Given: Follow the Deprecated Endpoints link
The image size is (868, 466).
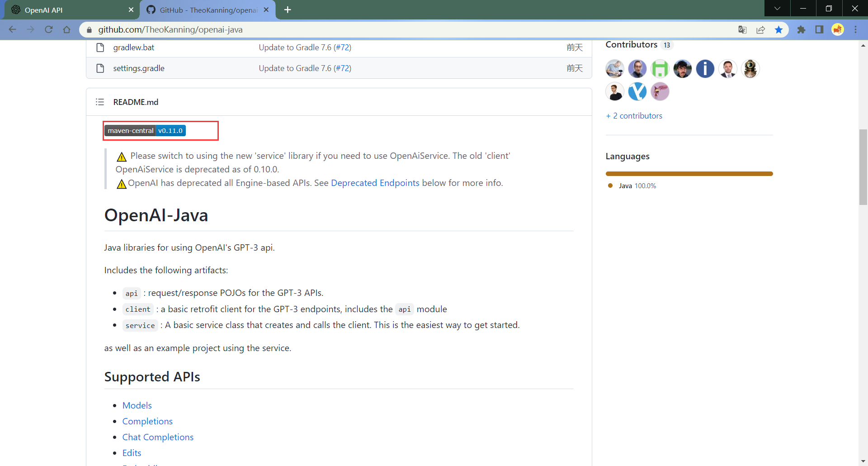Looking at the screenshot, I should [375, 183].
